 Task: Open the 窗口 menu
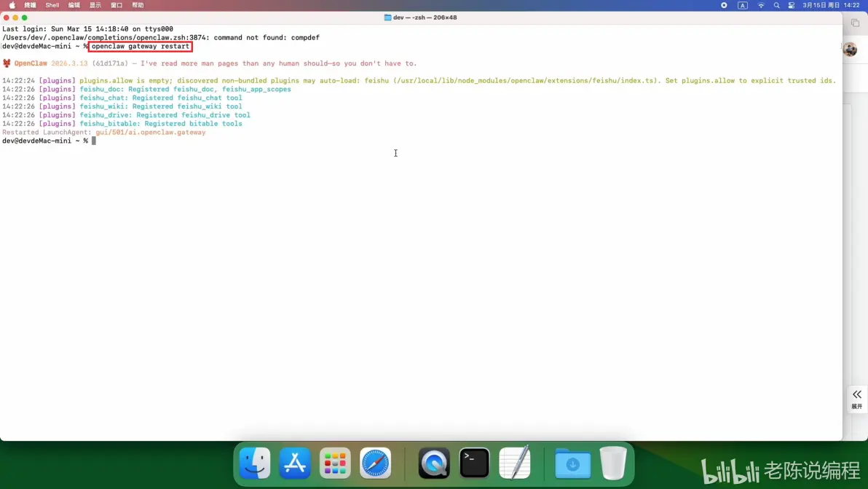coord(117,5)
